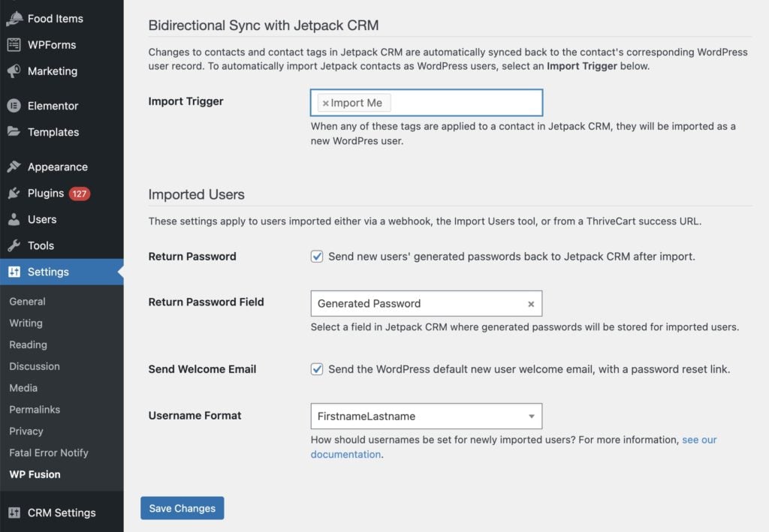This screenshot has width=769, height=532.
Task: Click the Send Welcome Email label
Action: (x=202, y=369)
